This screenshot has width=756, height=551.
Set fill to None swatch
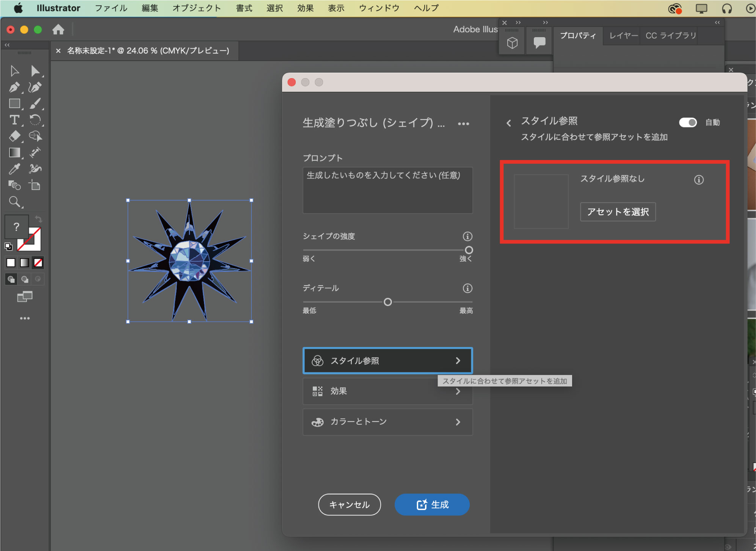(x=38, y=262)
